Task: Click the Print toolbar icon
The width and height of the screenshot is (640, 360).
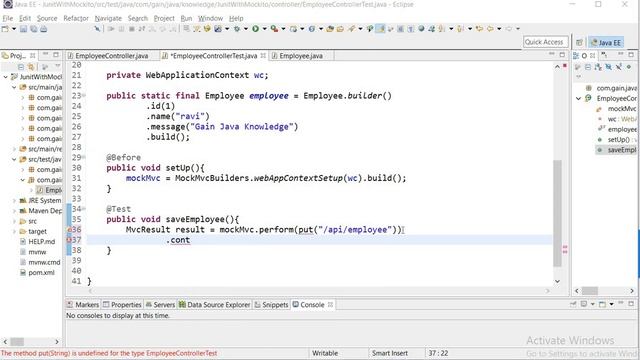Action: (43, 29)
